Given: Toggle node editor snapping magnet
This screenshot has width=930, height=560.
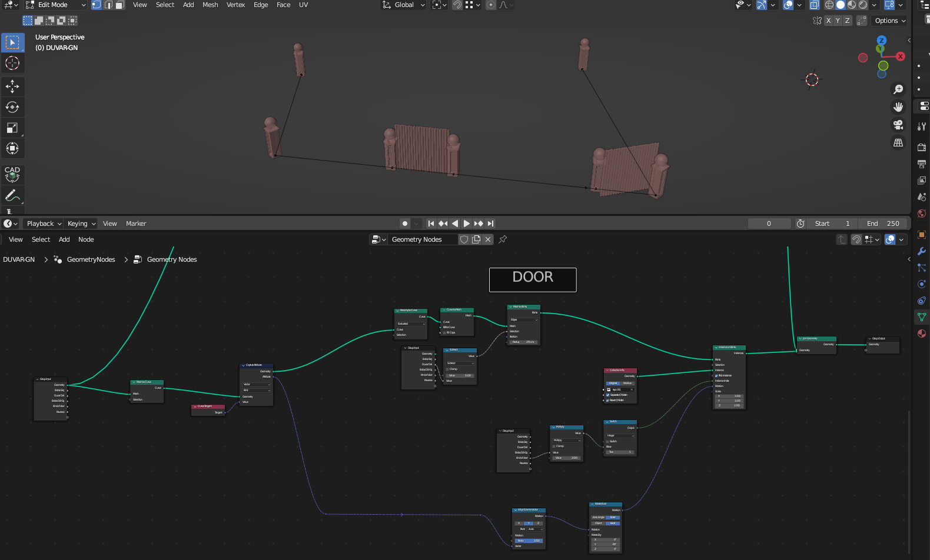Looking at the screenshot, I should click(856, 239).
